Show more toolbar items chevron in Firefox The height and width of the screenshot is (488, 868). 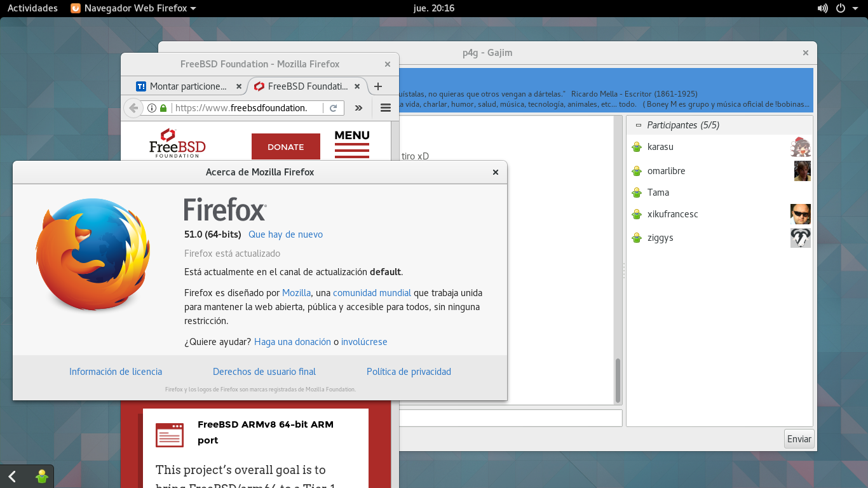point(358,108)
